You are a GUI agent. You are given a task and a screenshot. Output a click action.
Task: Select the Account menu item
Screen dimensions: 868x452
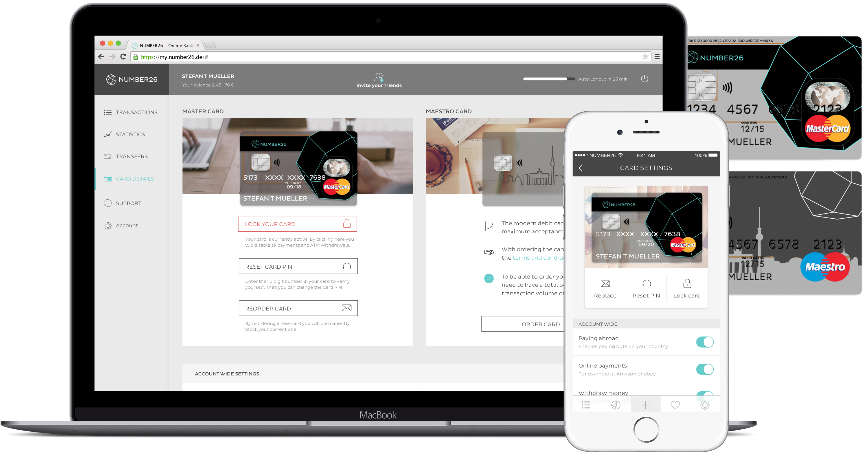[127, 224]
